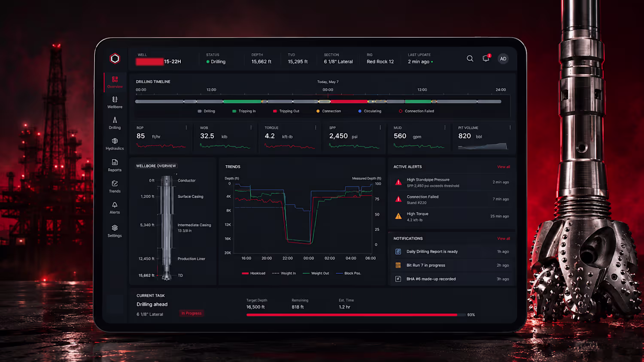Click the Intermediate Casing label
644x362 pixels.
pyautogui.click(x=194, y=225)
